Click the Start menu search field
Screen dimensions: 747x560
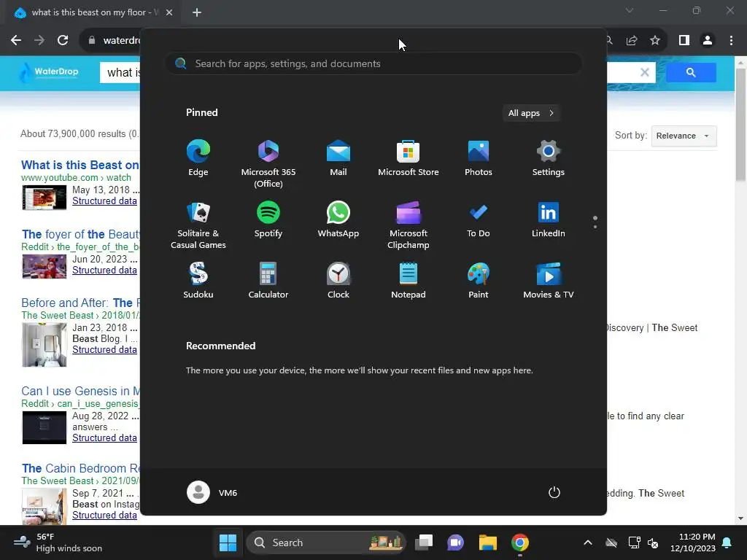373,63
